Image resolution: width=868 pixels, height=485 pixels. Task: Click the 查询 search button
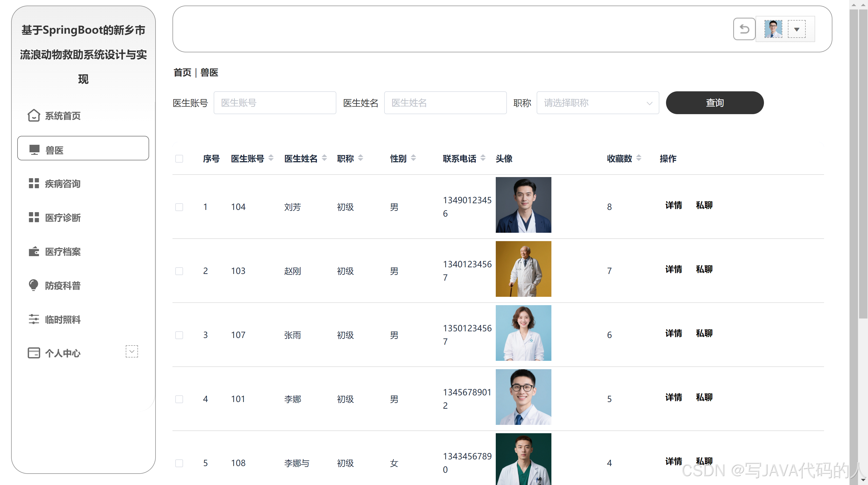715,103
